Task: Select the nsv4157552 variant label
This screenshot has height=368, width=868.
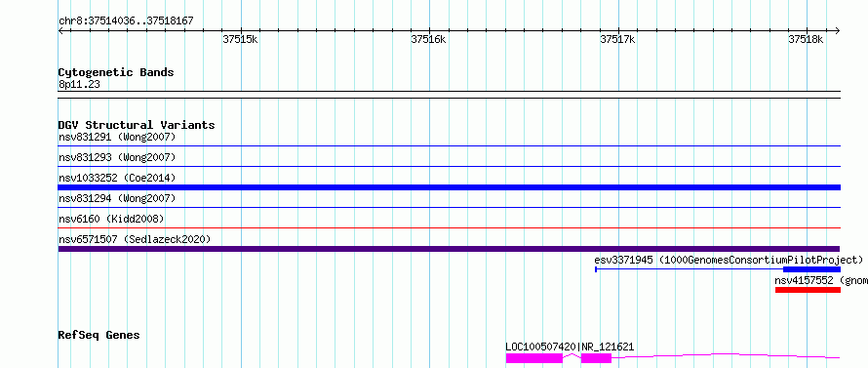Action: pos(821,280)
